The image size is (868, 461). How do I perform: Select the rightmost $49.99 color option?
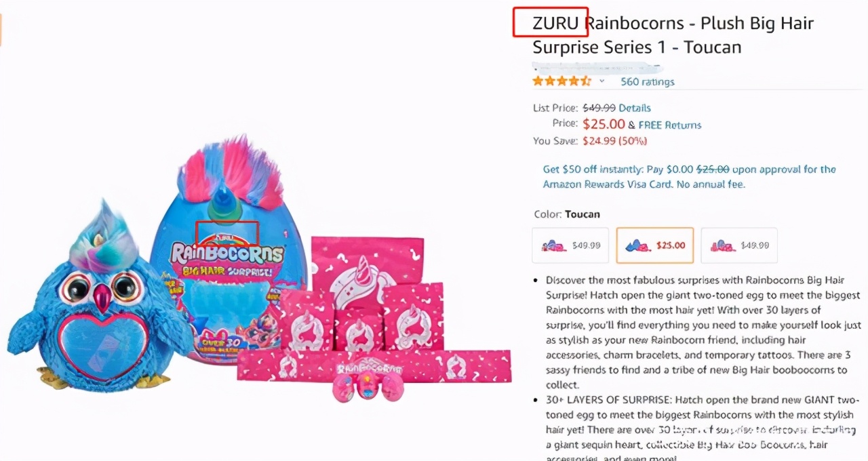click(738, 245)
